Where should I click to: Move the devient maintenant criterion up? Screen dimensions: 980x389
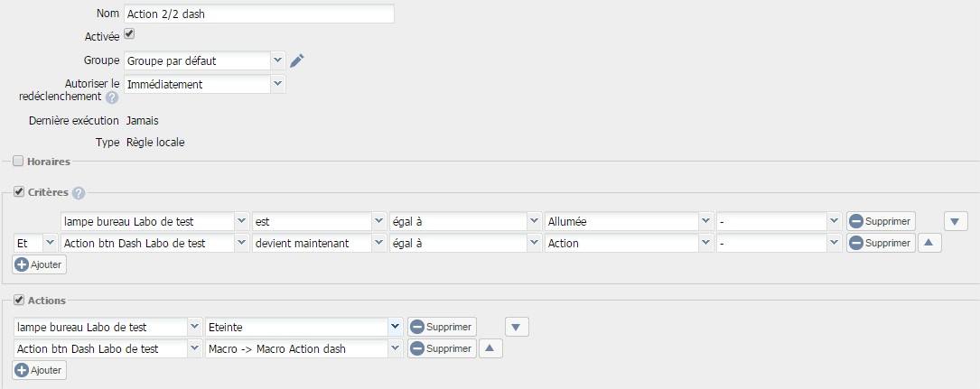[x=929, y=243]
